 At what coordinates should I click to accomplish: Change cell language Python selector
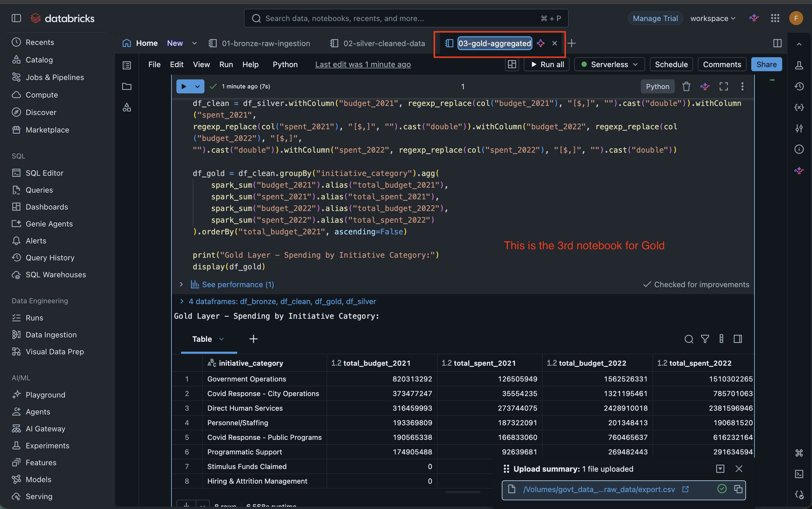(657, 86)
